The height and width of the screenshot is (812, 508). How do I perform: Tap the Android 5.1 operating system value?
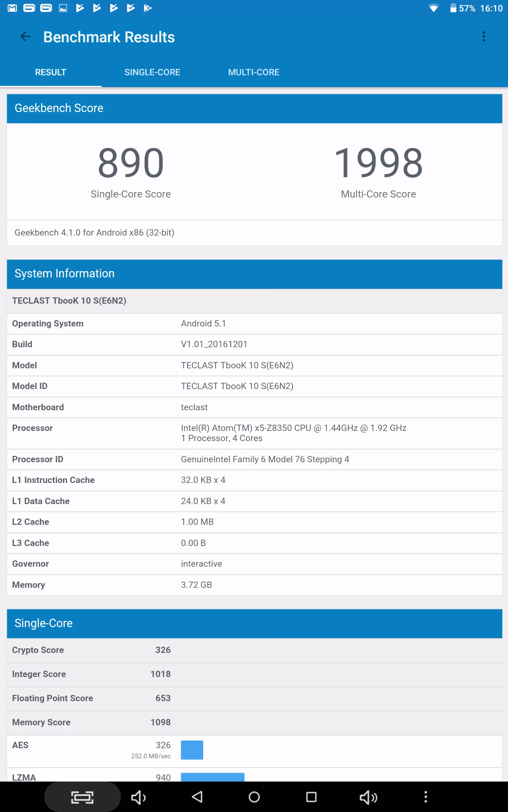click(203, 324)
